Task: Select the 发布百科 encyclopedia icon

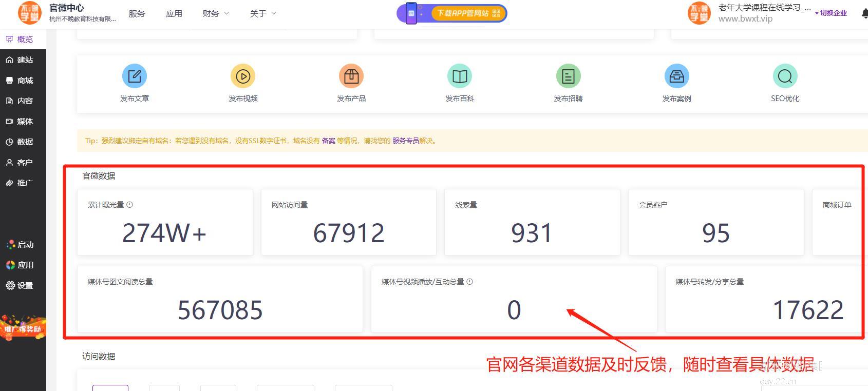Action: (x=460, y=76)
